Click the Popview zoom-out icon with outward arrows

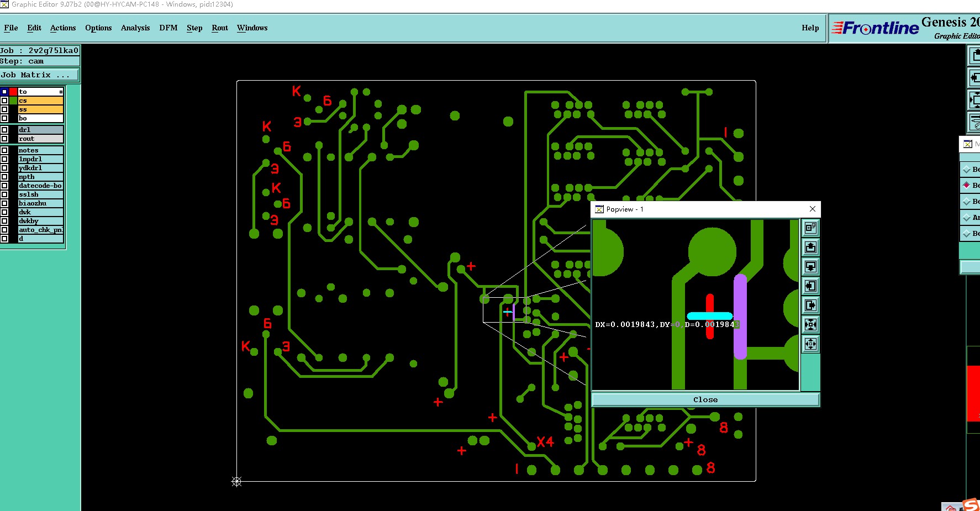pyautogui.click(x=810, y=344)
